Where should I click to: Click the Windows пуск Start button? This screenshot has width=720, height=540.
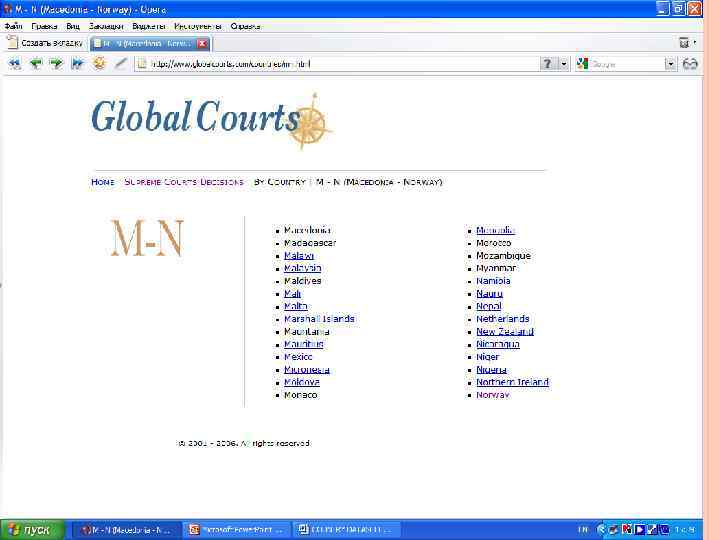coord(31,530)
